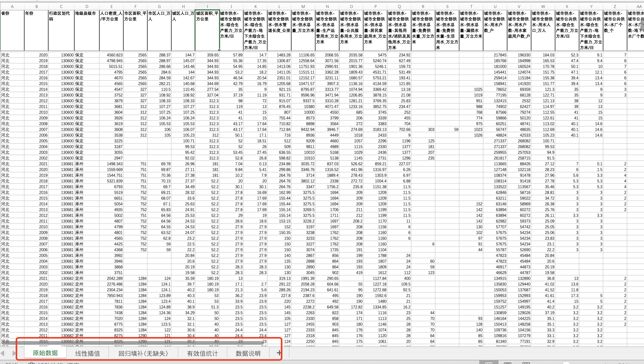Click the 地级县级市 header cell
The image size is (644, 364).
point(87,30)
